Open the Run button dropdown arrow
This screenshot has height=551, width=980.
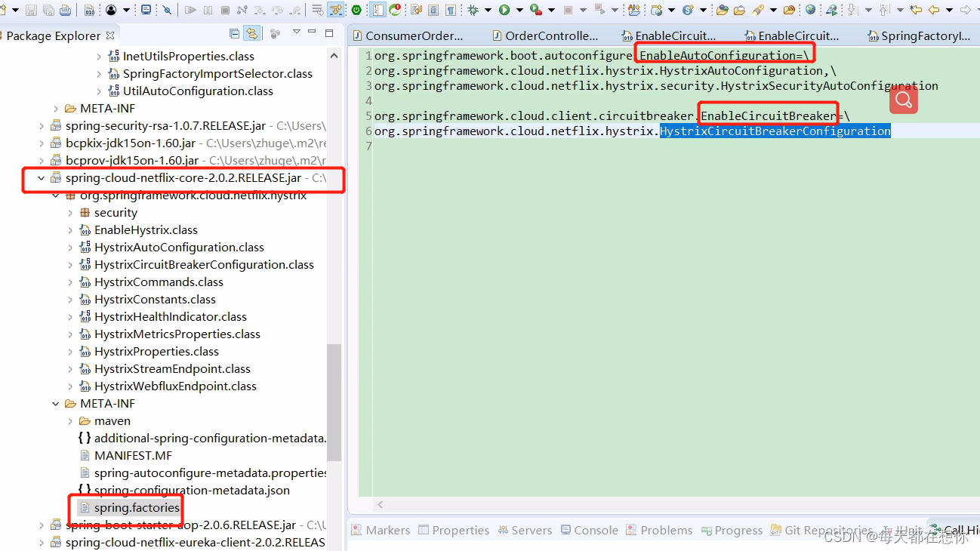[519, 10]
